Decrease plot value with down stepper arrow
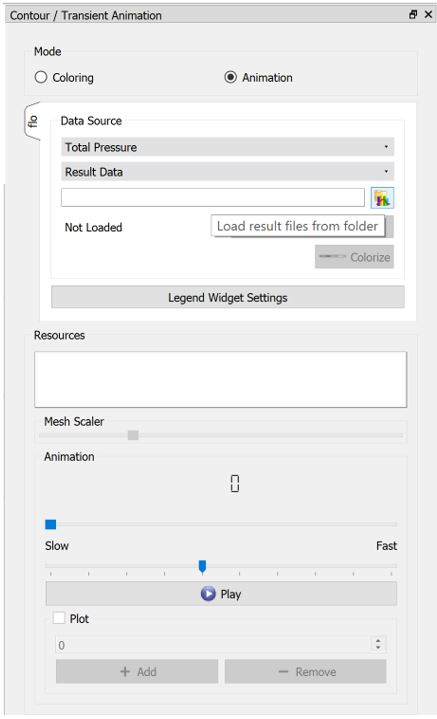 tap(378, 647)
